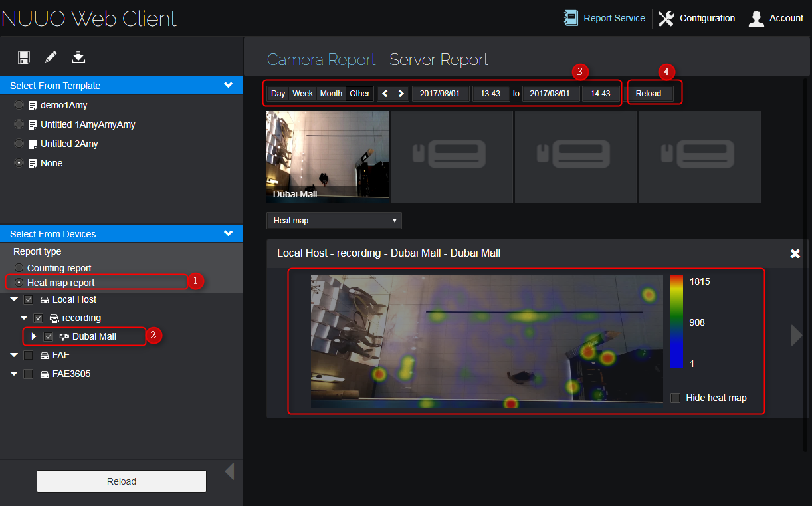Screen dimensions: 812x506
Task: Open the Account user icon
Action: click(x=756, y=18)
